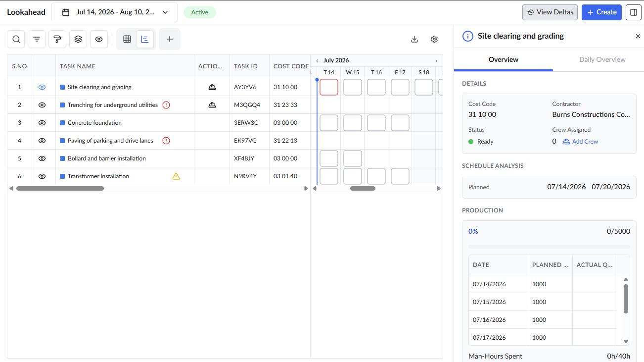Viewport: 644px width, 362px height.
Task: Click the T 16 day header
Action: (x=376, y=72)
